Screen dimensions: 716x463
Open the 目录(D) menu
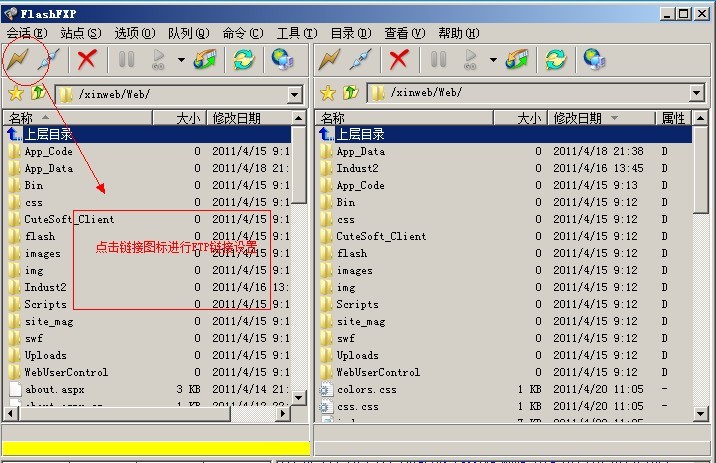click(351, 33)
